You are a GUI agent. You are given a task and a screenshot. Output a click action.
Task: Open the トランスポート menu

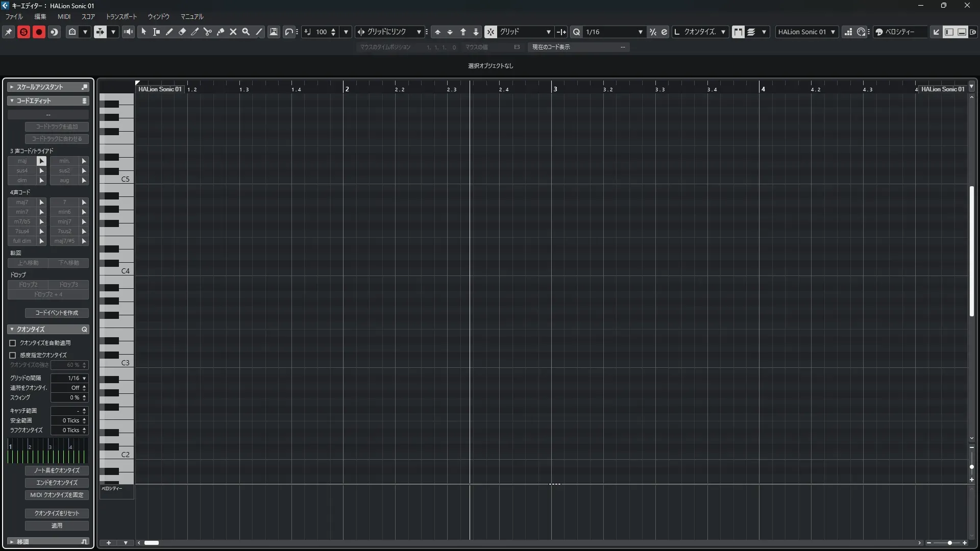click(x=121, y=16)
